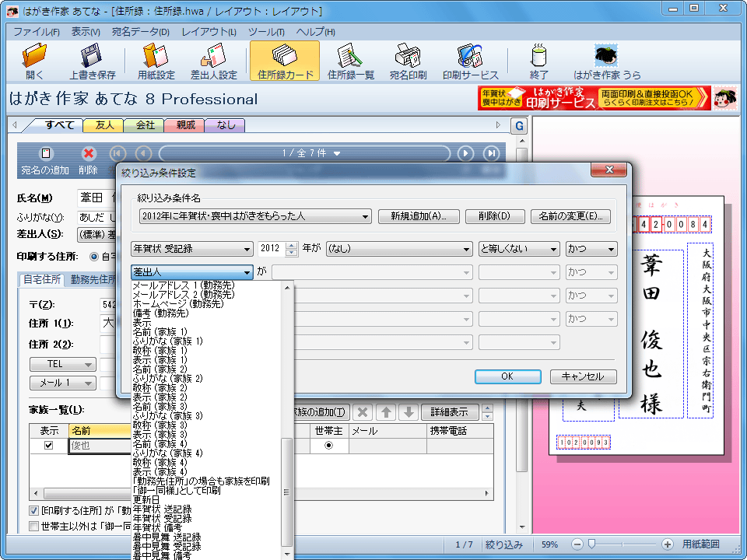The width and height of the screenshot is (747, 560).
Task: Open the TEL type dropdown
Action: click(x=63, y=364)
